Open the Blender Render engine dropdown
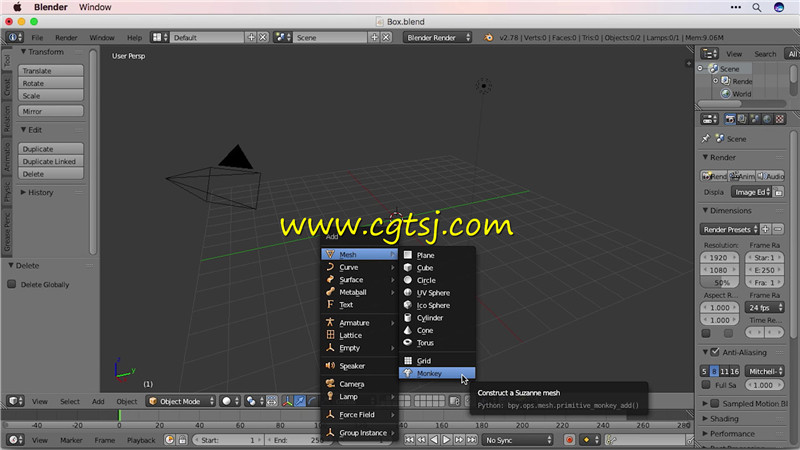 tap(437, 37)
